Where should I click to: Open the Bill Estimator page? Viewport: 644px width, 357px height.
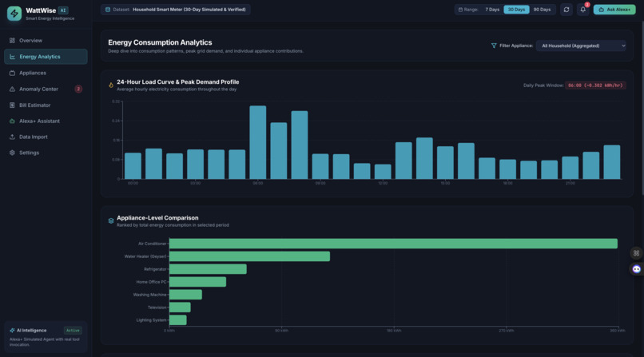[x=46, y=105]
